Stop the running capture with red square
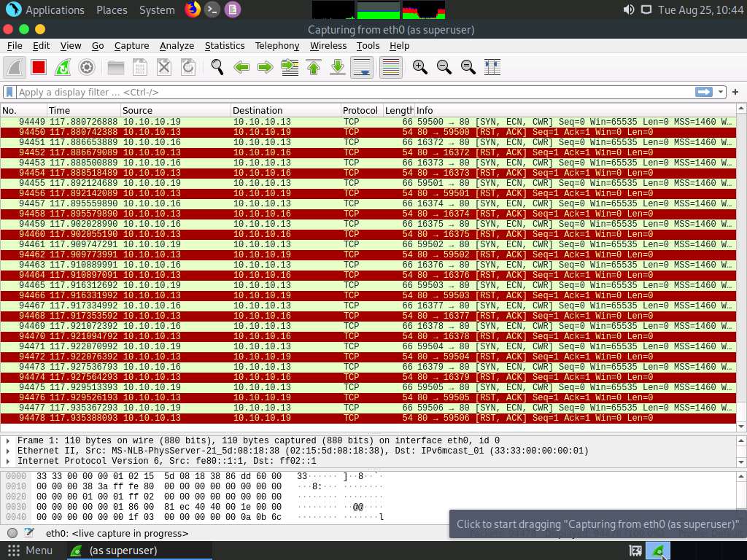This screenshot has width=747, height=560. [39, 67]
